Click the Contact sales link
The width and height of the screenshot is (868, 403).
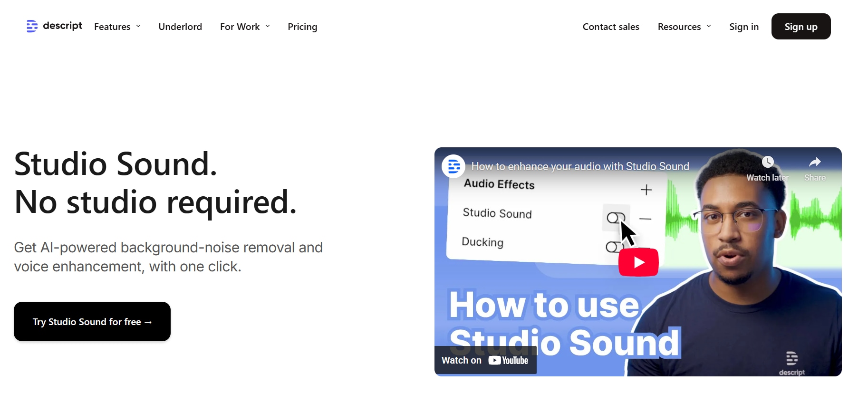coord(611,27)
